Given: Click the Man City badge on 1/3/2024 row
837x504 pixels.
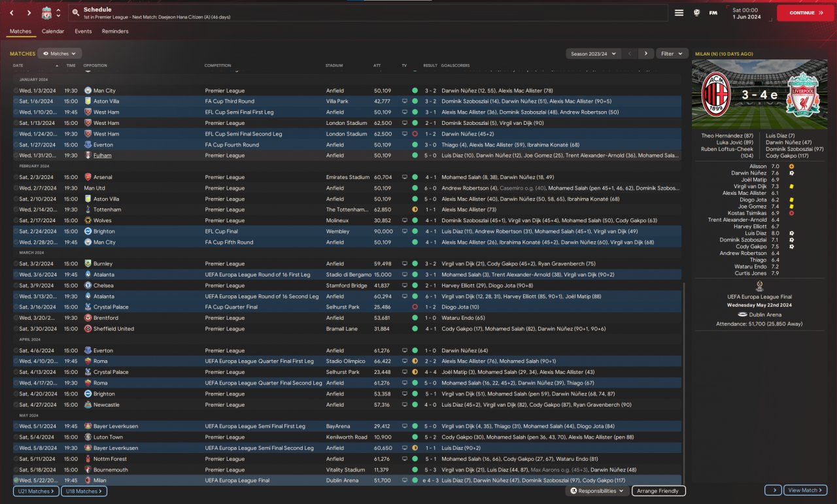Looking at the screenshot, I should pyautogui.click(x=88, y=91).
